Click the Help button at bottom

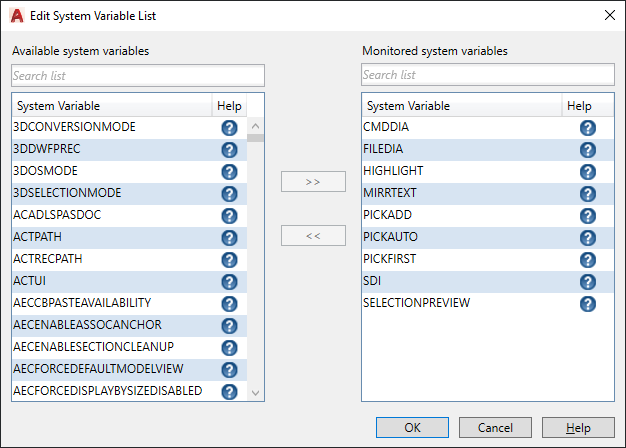coord(578,428)
